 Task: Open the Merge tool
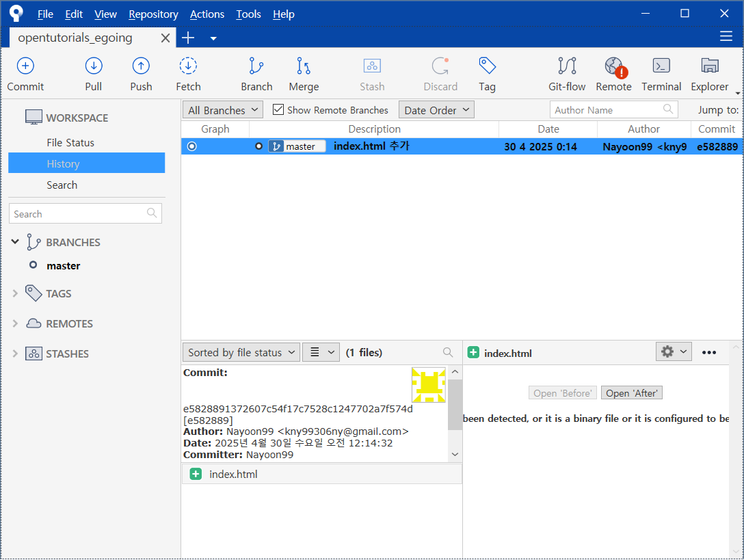tap(304, 66)
